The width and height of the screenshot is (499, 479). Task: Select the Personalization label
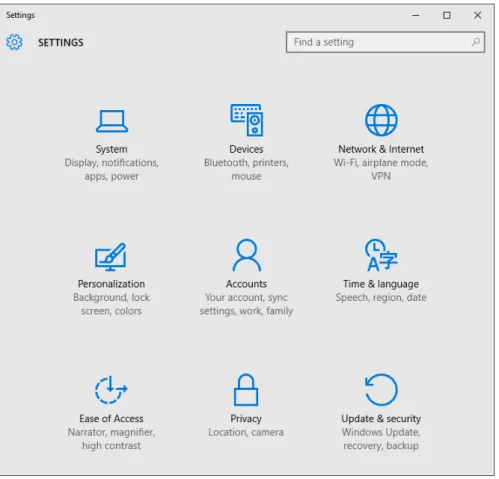(111, 284)
